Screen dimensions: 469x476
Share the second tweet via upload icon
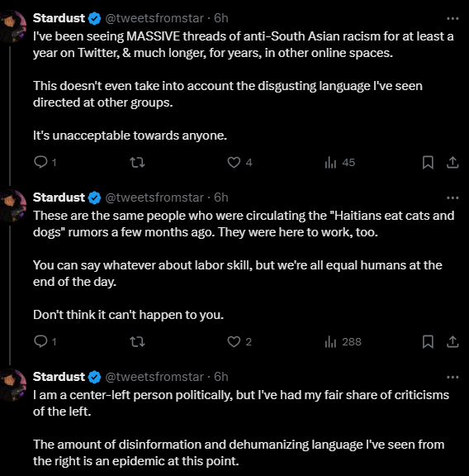click(x=452, y=342)
